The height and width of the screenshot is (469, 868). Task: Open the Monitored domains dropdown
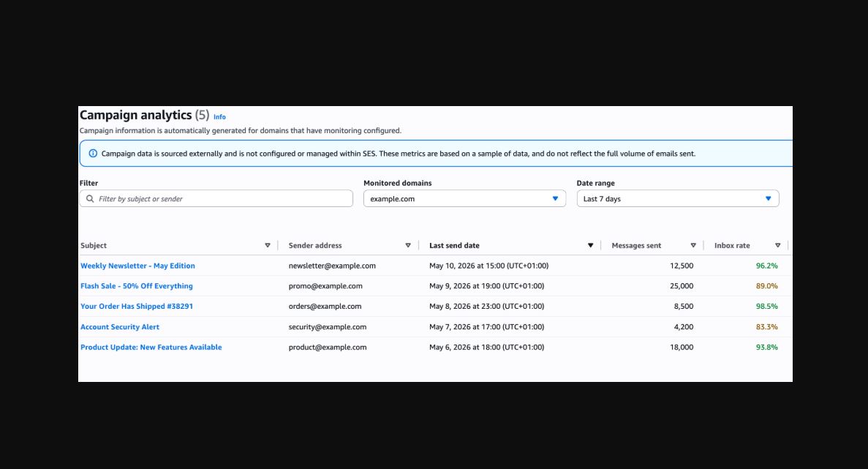(464, 199)
